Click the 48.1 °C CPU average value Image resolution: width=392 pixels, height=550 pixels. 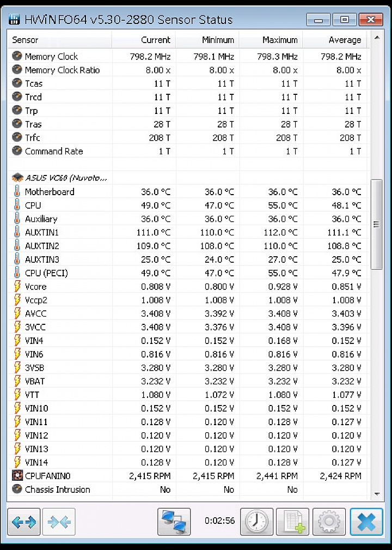[x=346, y=205]
